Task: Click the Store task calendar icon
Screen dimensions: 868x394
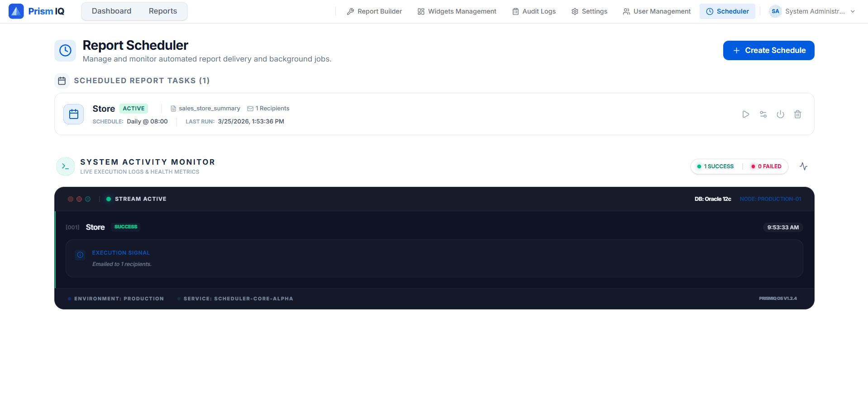Action: point(74,114)
